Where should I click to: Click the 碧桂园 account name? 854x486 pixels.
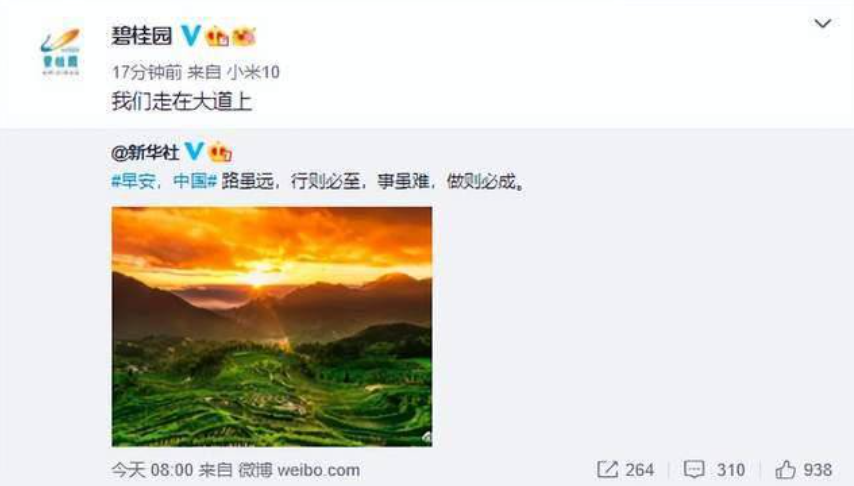pos(142,36)
